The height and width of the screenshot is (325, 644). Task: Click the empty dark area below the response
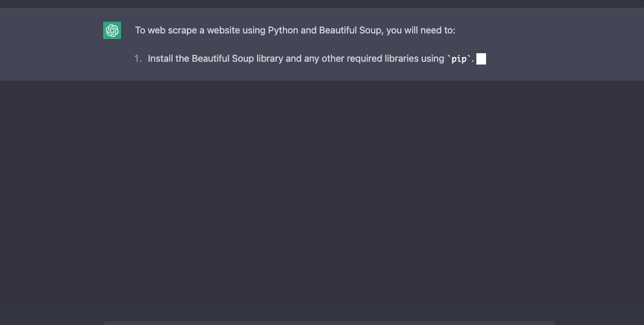pos(322,188)
